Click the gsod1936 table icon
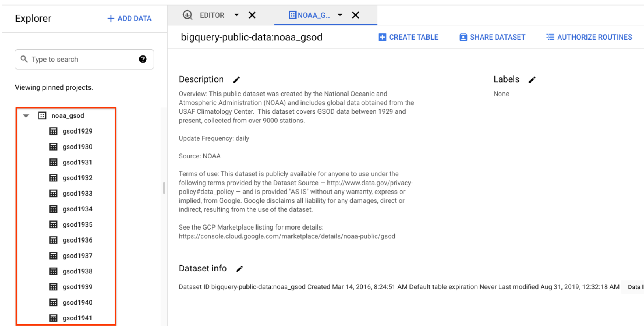 pyautogui.click(x=53, y=240)
